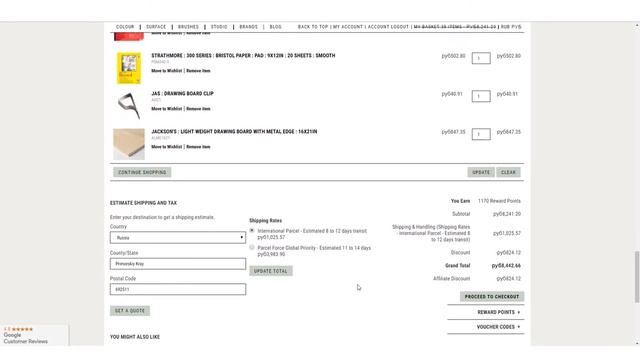Click Continue Shopping button
Image resolution: width=640 pixels, height=360 pixels.
pos(142,172)
